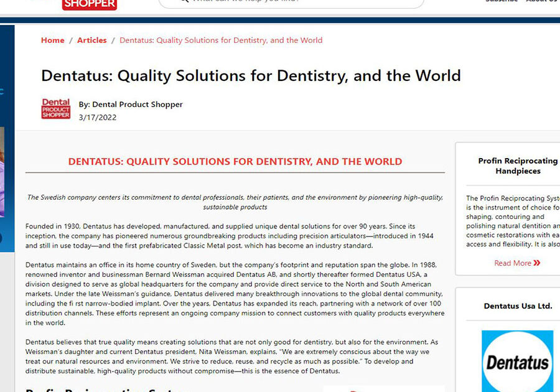Screen dimensions: 560x392
Task: Open the Articles breadcrumb link
Action: tap(91, 40)
